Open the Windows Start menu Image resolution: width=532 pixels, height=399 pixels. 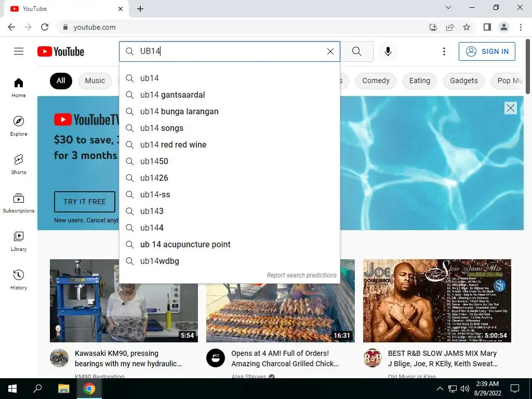pos(12,389)
